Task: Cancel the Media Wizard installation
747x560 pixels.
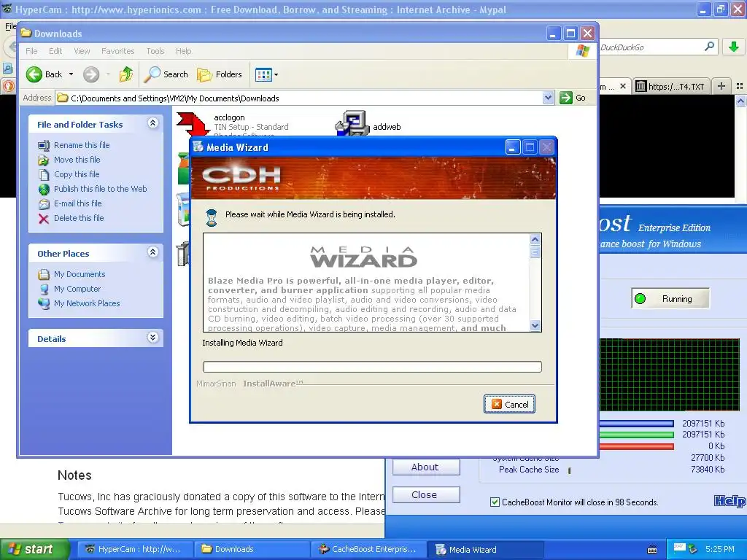Action: [x=509, y=404]
